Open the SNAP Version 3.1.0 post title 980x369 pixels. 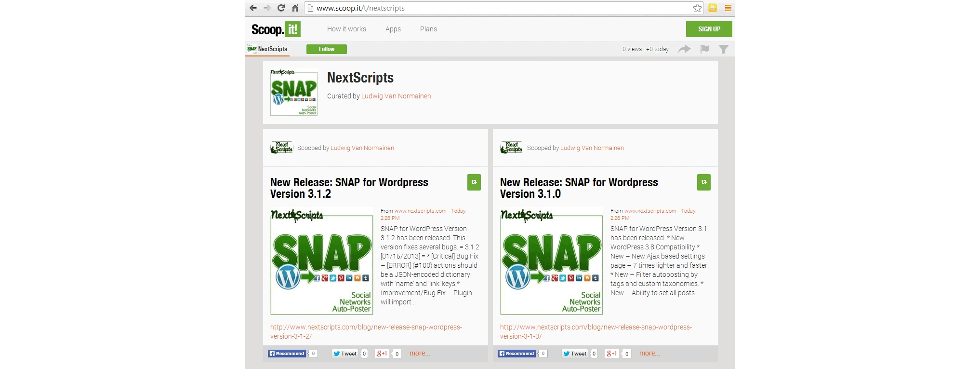(579, 188)
